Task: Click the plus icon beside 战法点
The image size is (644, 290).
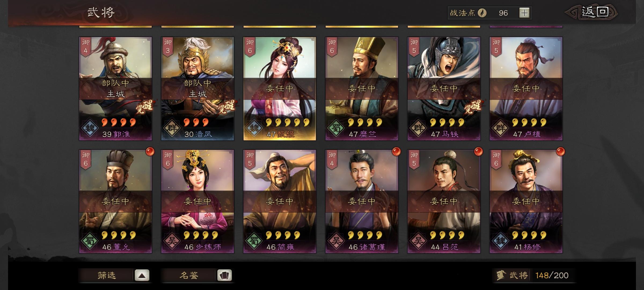Action: pyautogui.click(x=524, y=13)
